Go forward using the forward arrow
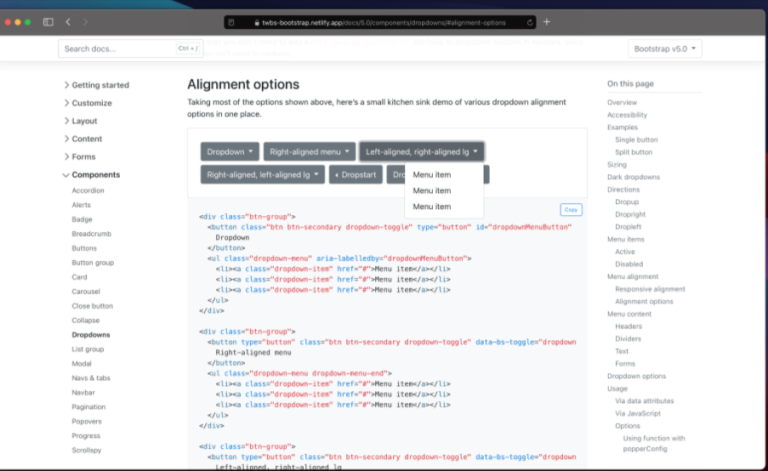The width and height of the screenshot is (768, 471). click(x=85, y=22)
